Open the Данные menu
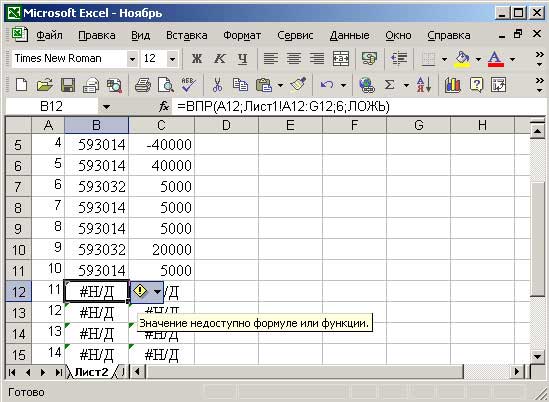Image resolution: width=549 pixels, height=402 pixels. pos(349,35)
